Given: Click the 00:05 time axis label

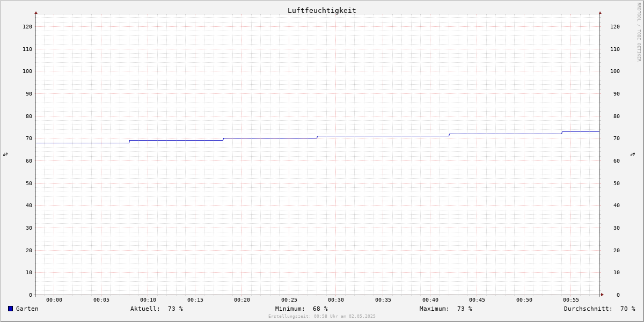Looking at the screenshot, I should pos(101,300).
